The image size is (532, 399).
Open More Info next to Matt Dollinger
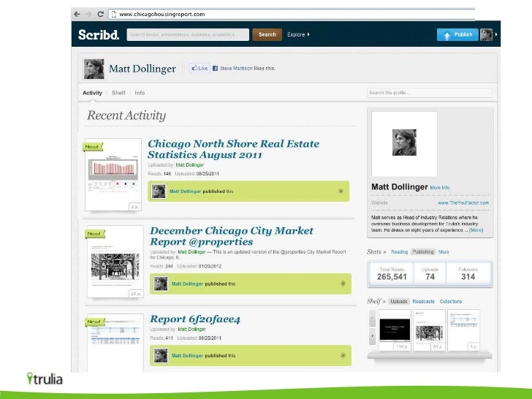[x=440, y=188]
